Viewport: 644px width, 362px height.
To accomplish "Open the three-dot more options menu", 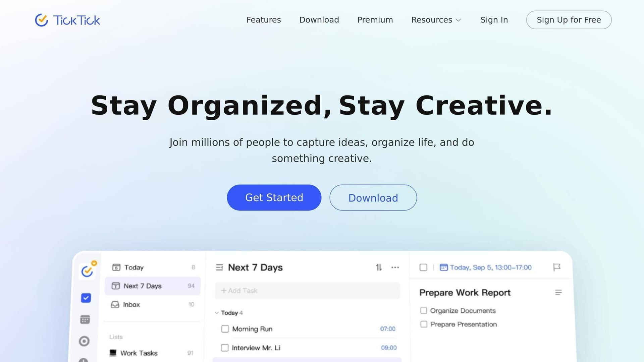I will click(x=395, y=267).
